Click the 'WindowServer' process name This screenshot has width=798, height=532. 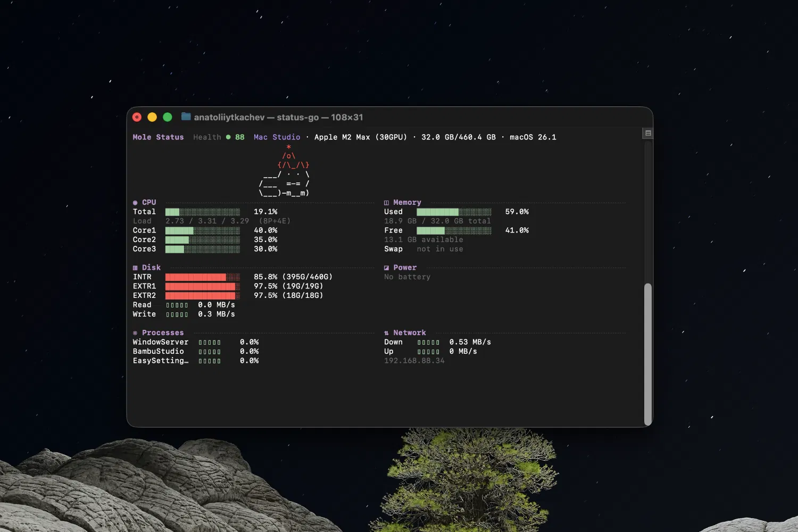coord(161,342)
